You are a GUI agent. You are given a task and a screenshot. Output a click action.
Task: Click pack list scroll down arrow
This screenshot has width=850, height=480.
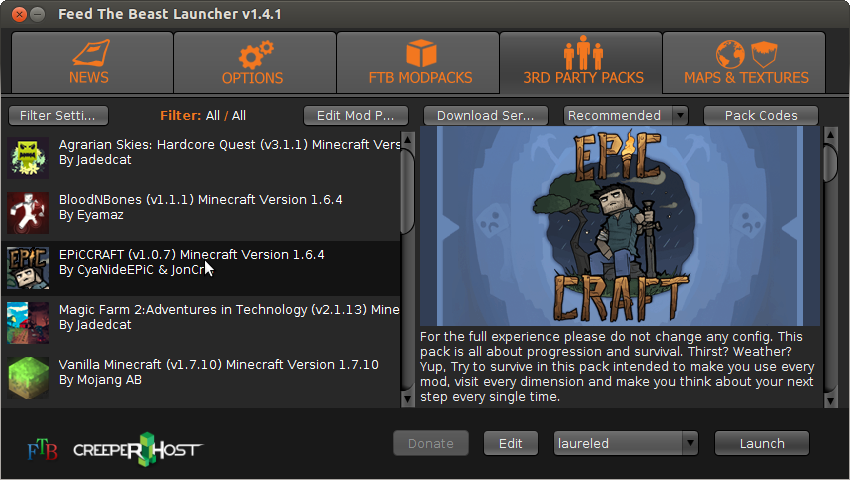pos(408,400)
